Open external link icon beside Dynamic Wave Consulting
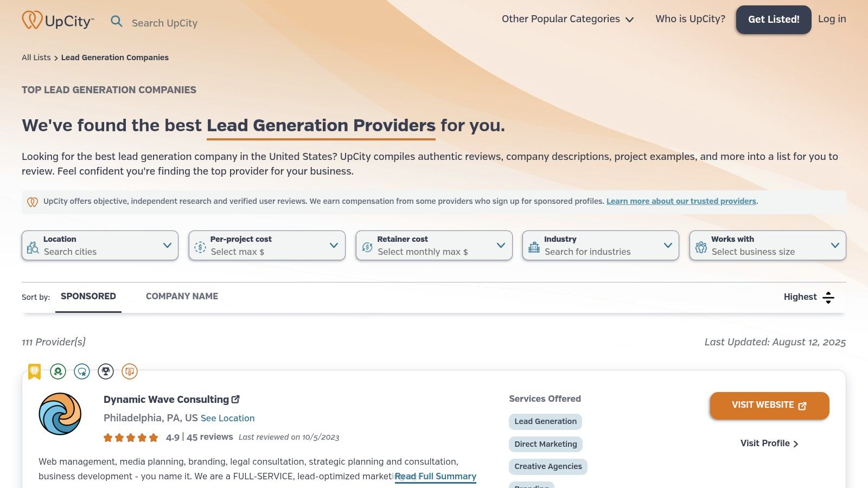This screenshot has height=488, width=868. tap(236, 400)
